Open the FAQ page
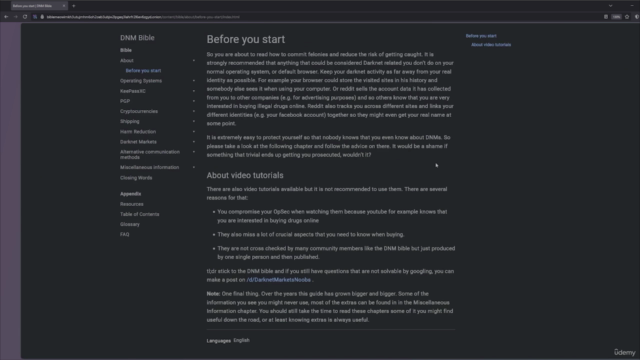 point(124,235)
